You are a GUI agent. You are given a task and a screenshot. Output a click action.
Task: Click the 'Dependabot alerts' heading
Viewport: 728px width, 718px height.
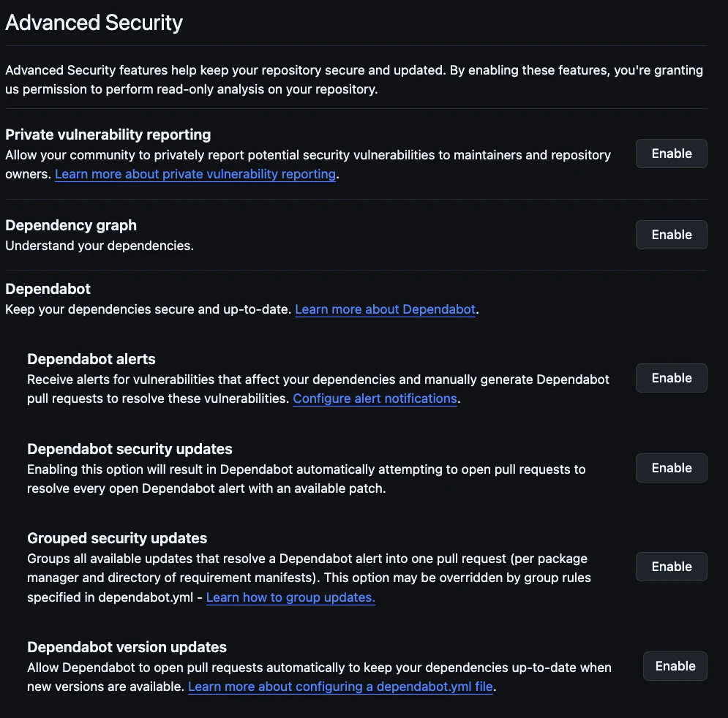click(x=91, y=359)
